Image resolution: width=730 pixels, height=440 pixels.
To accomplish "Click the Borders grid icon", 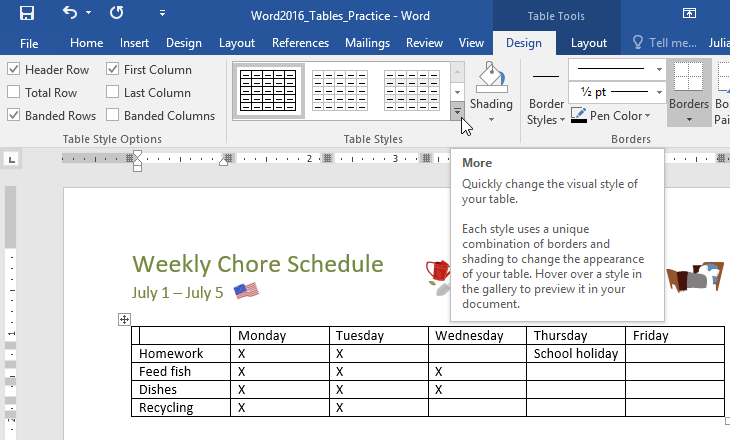I will (689, 76).
